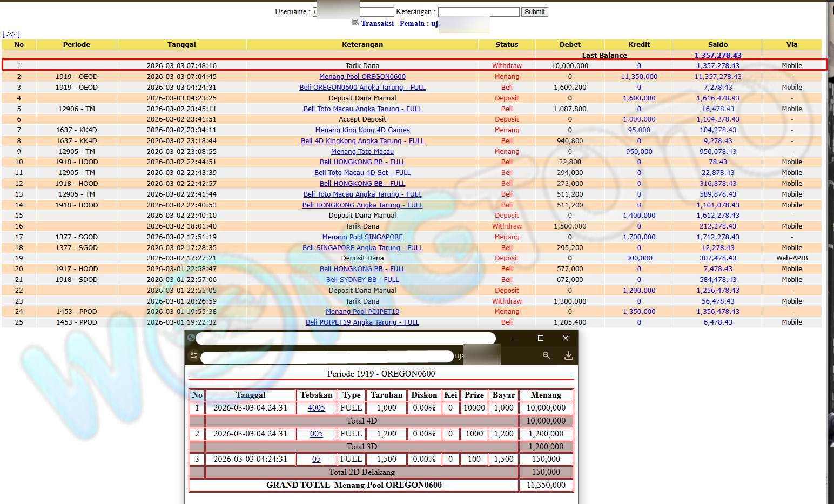
Task: Minimize the popup result window
Action: tap(516, 338)
